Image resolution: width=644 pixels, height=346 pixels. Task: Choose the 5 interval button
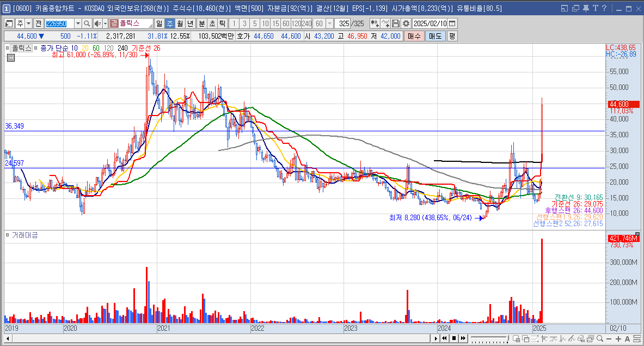click(255, 24)
